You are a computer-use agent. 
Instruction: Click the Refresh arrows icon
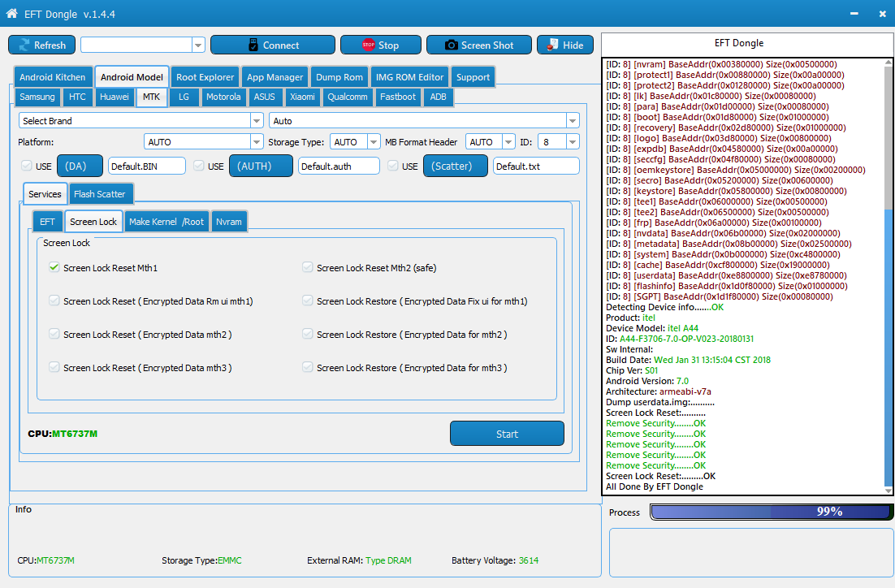(24, 45)
